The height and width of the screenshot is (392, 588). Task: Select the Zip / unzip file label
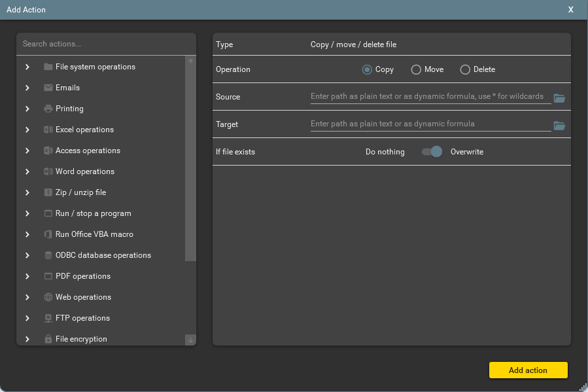tap(80, 192)
